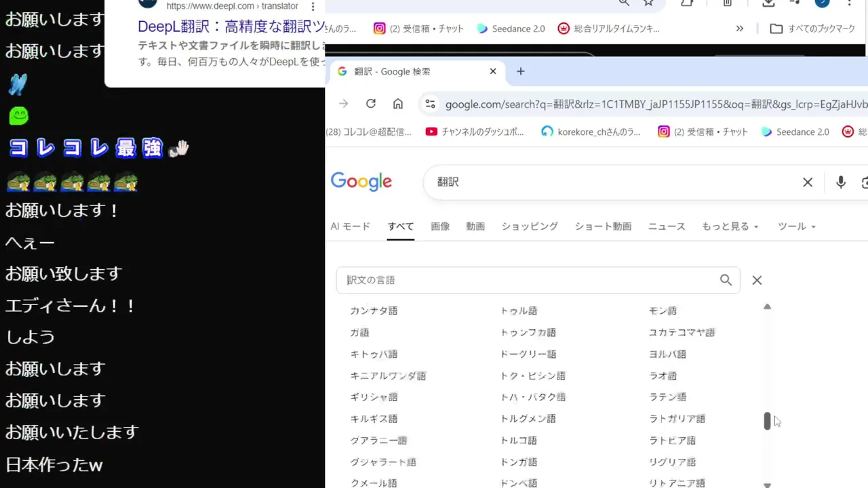Select ギリシャ語 language
Screen dimensions: 868x488
pos(374,397)
